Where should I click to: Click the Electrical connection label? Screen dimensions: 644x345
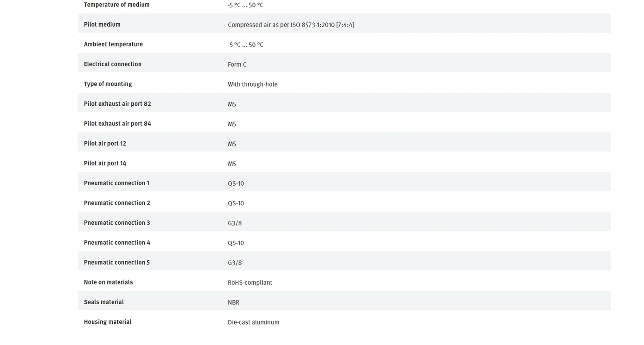click(x=112, y=64)
